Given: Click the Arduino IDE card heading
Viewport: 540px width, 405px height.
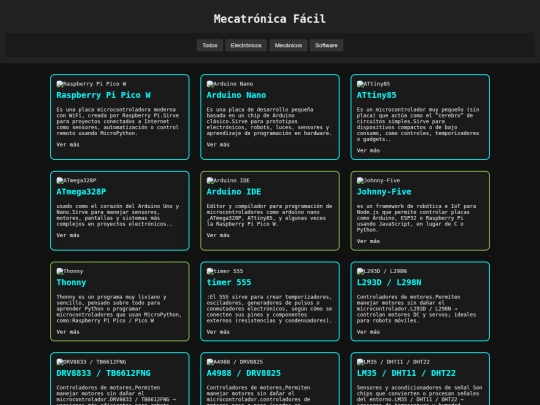Looking at the screenshot, I should coord(234,192).
